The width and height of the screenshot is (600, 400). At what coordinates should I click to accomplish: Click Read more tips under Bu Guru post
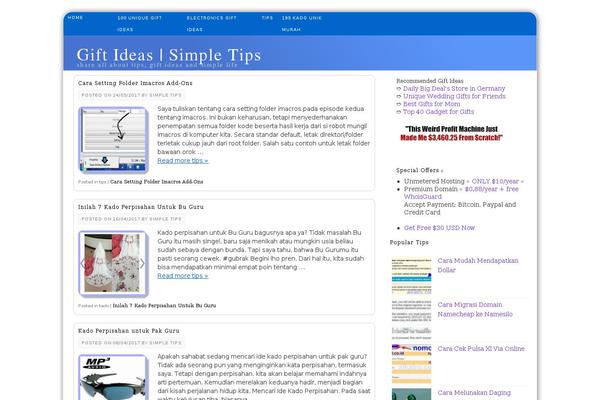coord(183,276)
